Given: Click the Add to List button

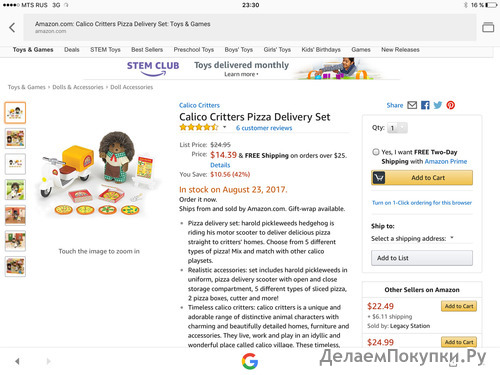Looking at the screenshot, I should 422,258.
